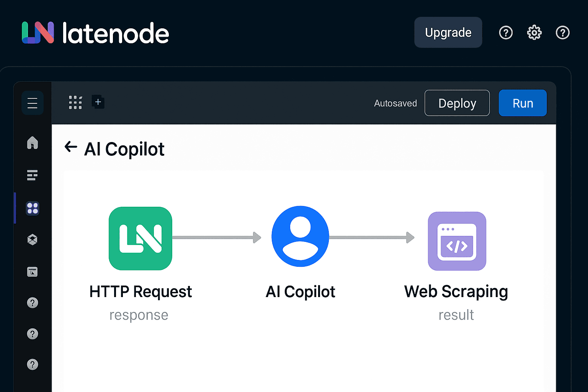Select the Web Scraping node
This screenshot has width=588, height=392.
click(x=457, y=241)
